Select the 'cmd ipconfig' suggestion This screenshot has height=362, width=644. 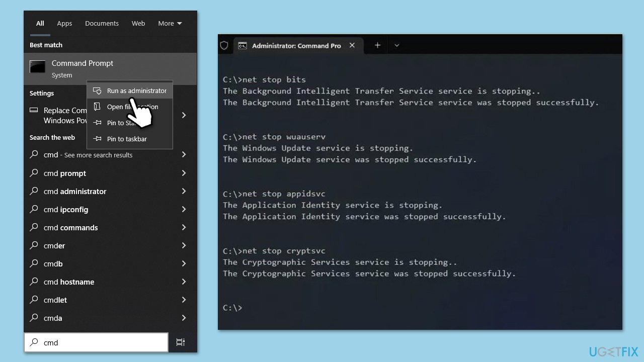(98, 209)
